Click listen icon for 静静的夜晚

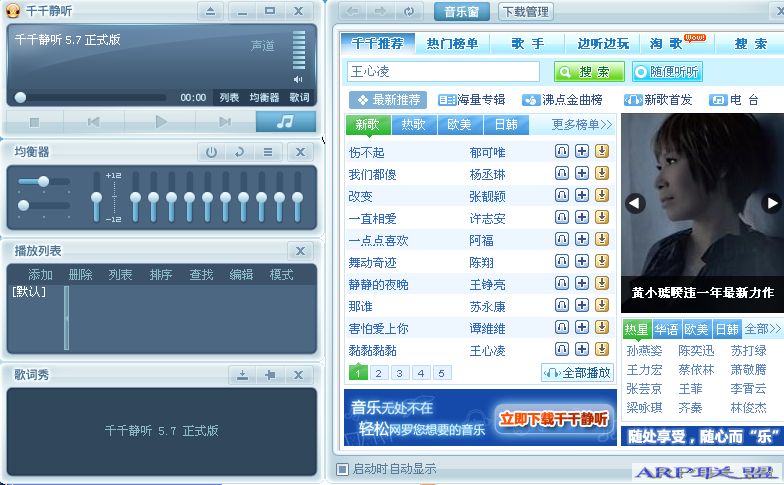click(x=562, y=283)
